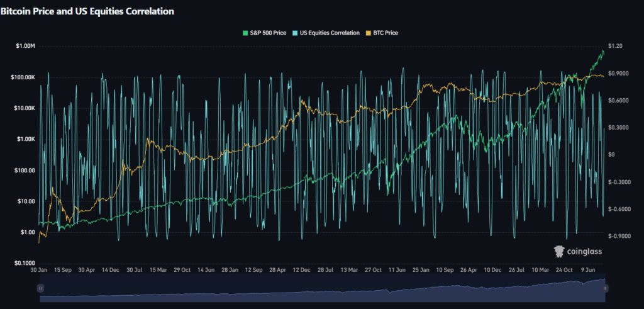Viewport: 644px width, 309px height.
Task: Click the left handle of the range slider
Action: (x=40, y=288)
